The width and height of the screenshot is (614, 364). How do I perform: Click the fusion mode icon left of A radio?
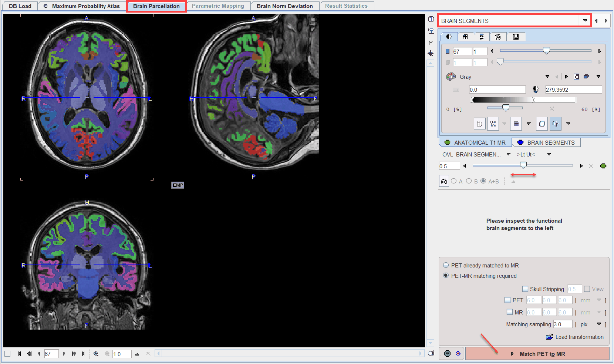pyautogui.click(x=444, y=181)
